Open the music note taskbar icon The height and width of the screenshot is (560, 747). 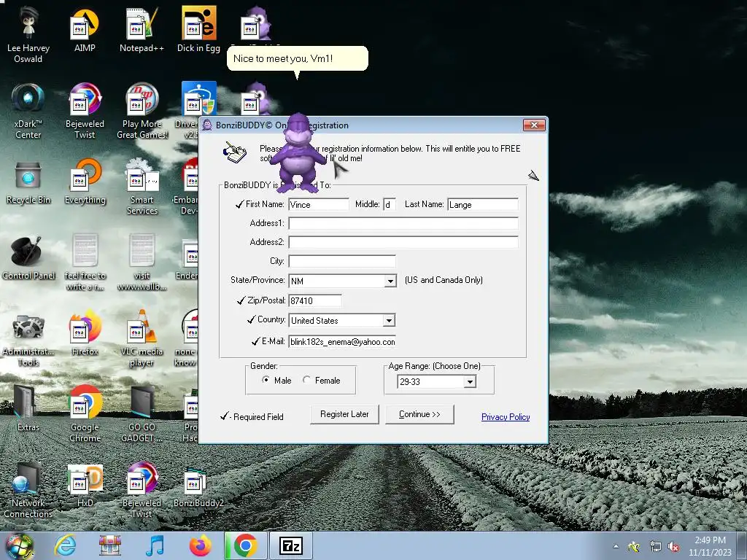[155, 545]
